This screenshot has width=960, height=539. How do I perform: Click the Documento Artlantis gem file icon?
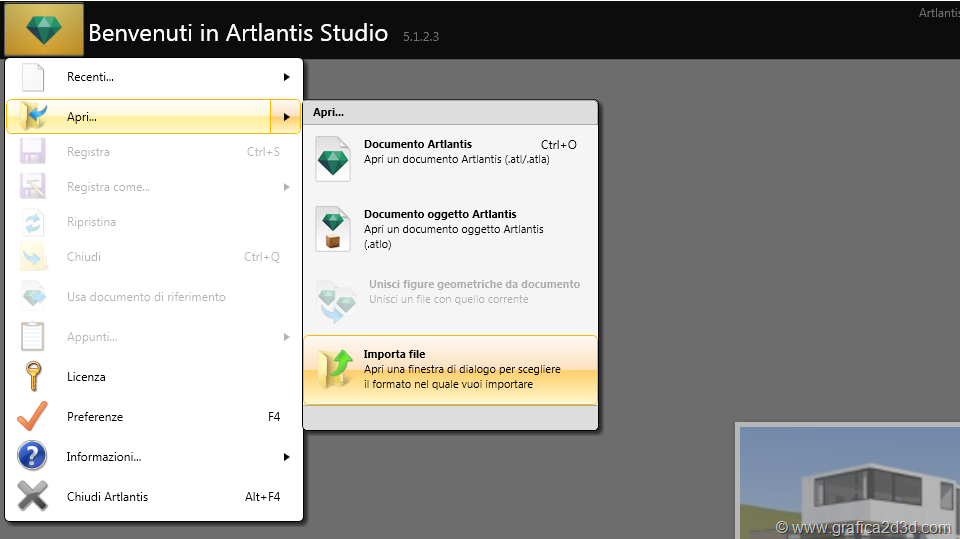[x=333, y=158]
